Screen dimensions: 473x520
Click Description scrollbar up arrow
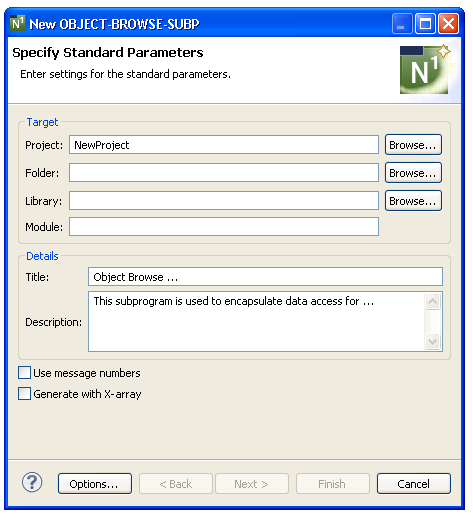tap(433, 301)
